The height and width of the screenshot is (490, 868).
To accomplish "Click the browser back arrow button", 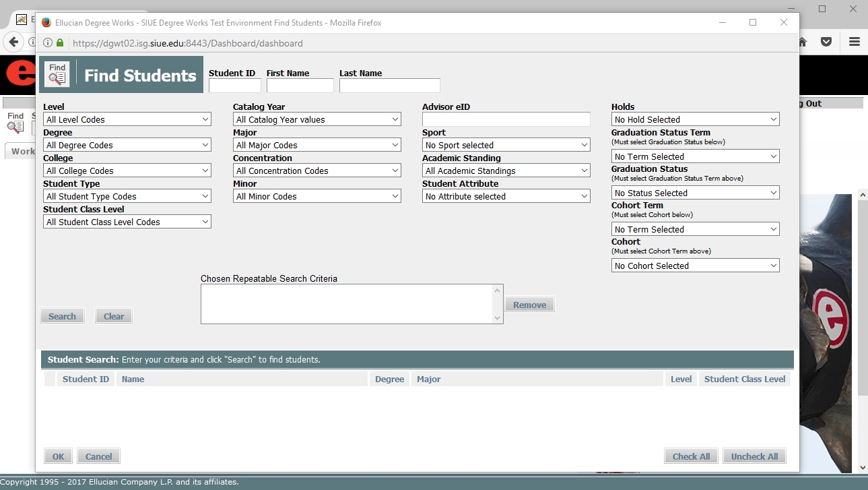I will pos(13,42).
